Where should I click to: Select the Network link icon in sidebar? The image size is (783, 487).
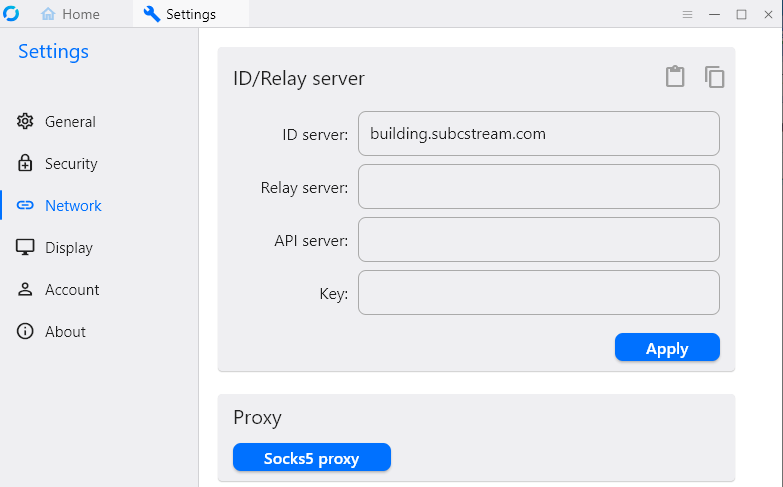(26, 206)
